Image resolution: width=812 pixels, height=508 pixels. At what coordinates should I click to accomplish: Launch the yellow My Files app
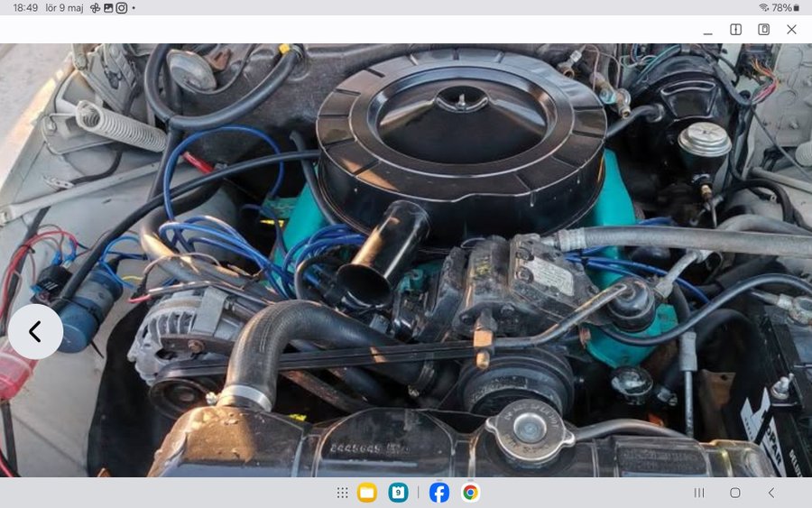point(367,493)
